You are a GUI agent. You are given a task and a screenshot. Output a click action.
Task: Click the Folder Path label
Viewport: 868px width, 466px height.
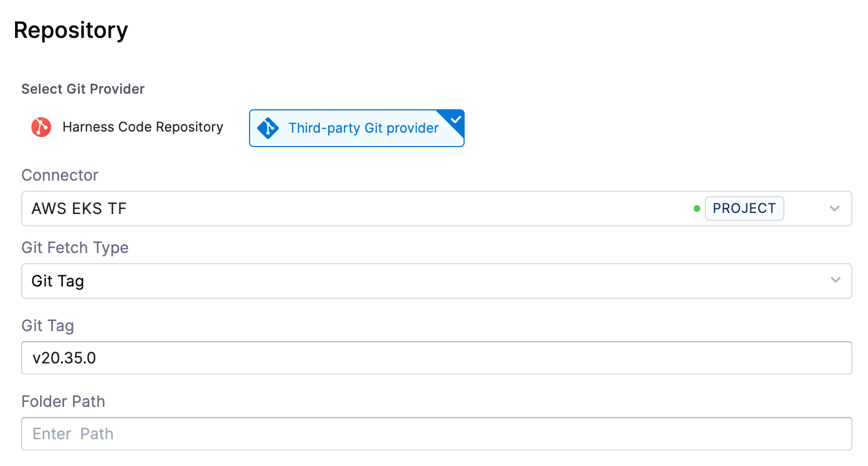63,401
